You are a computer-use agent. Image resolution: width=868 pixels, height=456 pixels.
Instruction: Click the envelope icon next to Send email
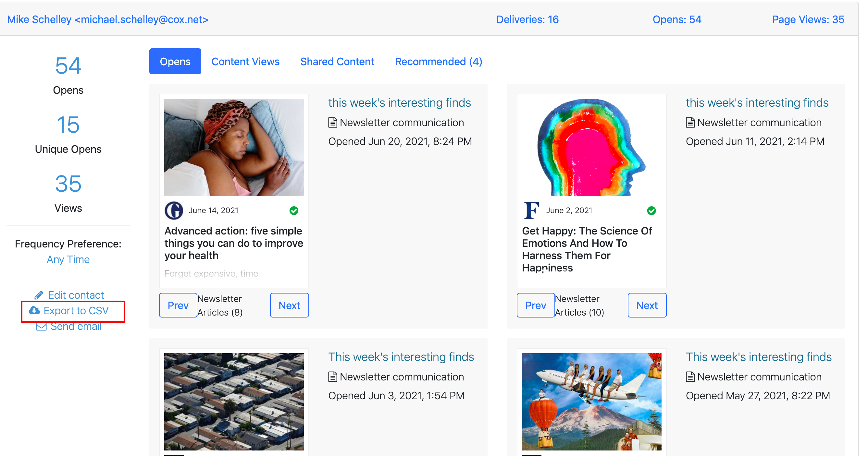tap(41, 327)
